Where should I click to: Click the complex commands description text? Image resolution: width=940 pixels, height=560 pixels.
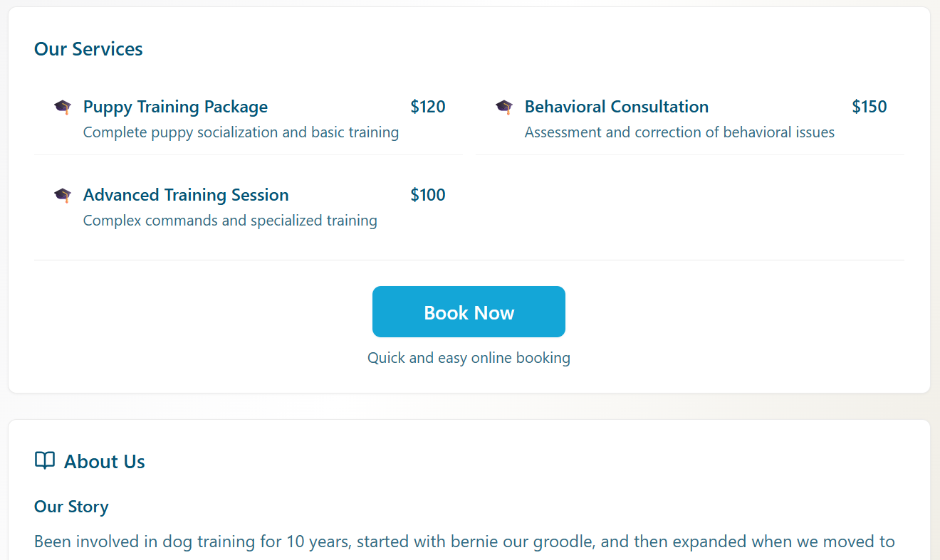[x=230, y=221]
